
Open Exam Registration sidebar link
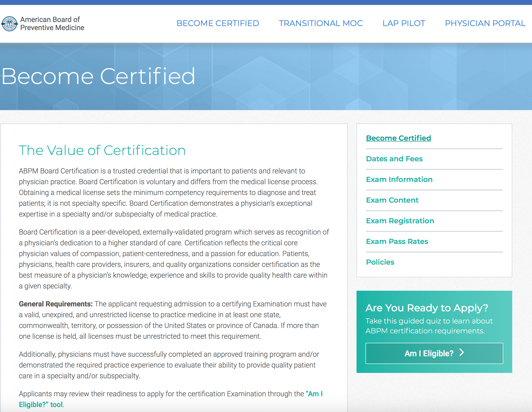tap(400, 221)
